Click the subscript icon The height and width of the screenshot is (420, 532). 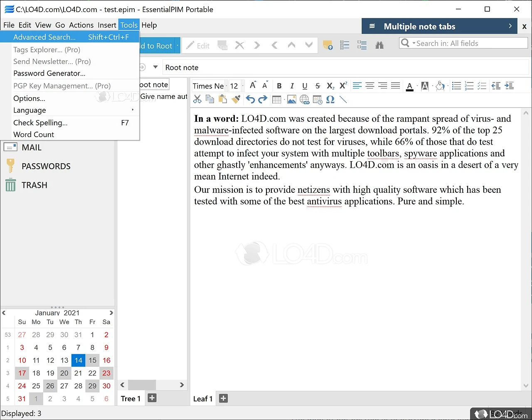coord(330,86)
